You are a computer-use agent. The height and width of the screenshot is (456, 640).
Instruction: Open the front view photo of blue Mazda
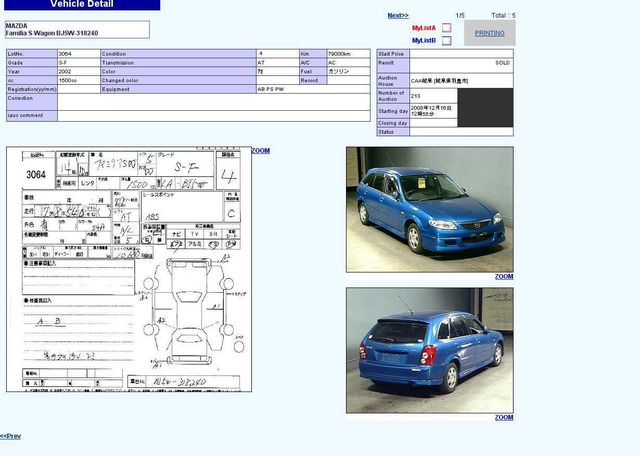430,209
